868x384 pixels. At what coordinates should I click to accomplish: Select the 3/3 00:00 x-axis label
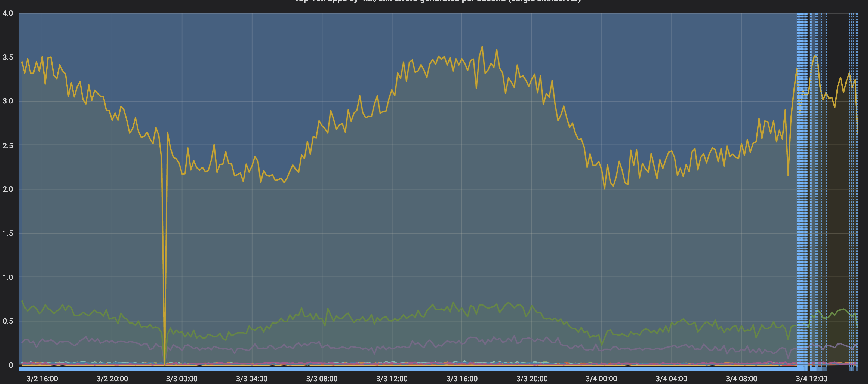pos(181,379)
